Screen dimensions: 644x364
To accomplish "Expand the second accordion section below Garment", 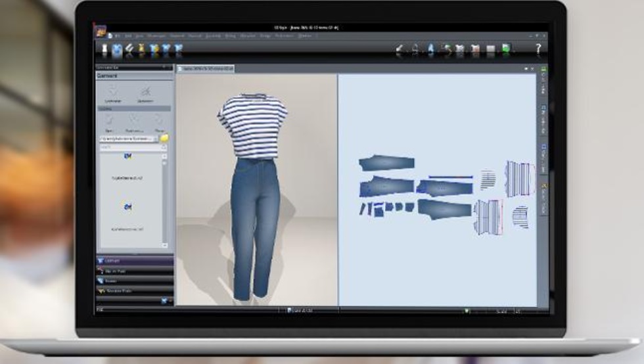I will pos(135,271).
